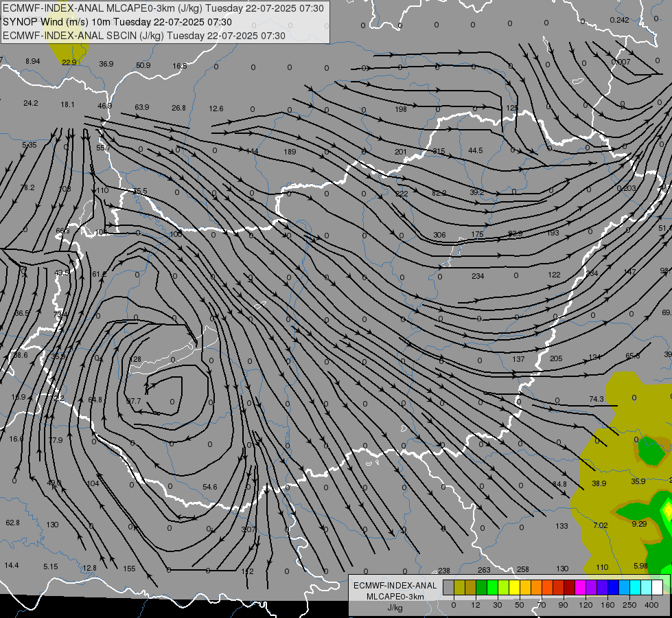Click the map value 201
672x618 pixels.
click(x=400, y=152)
